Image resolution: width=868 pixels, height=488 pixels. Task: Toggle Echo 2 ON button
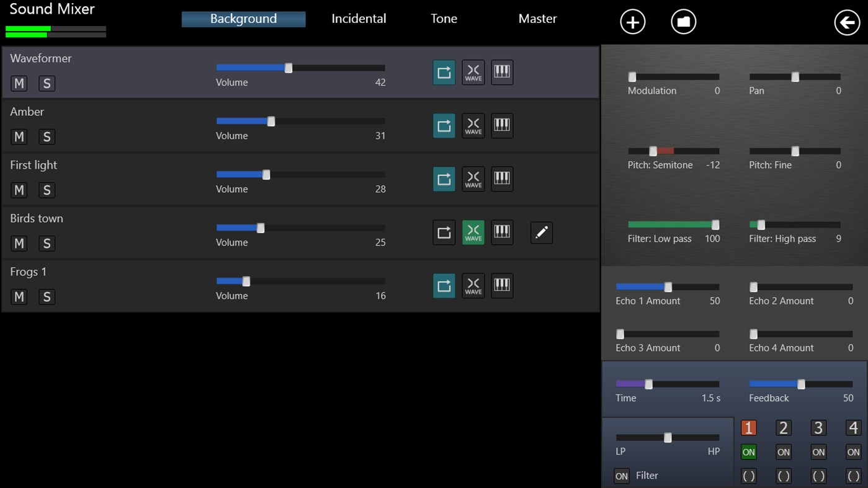[783, 451]
